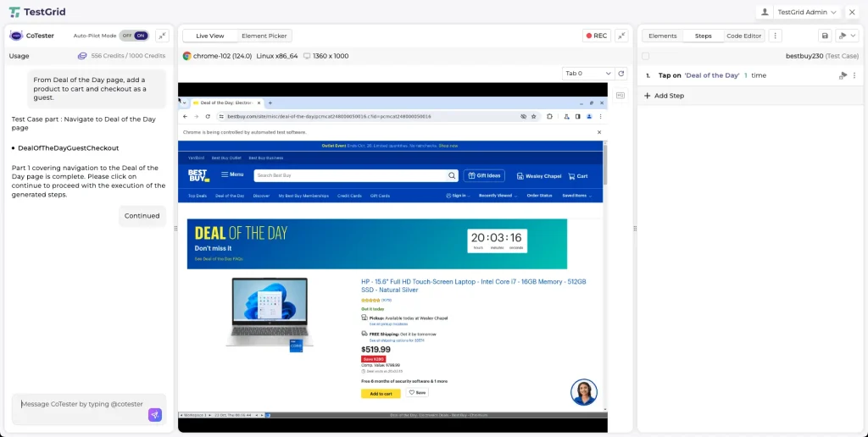The height and width of the screenshot is (437, 868).
Task: Open Gift Ideas button
Action: (x=484, y=176)
